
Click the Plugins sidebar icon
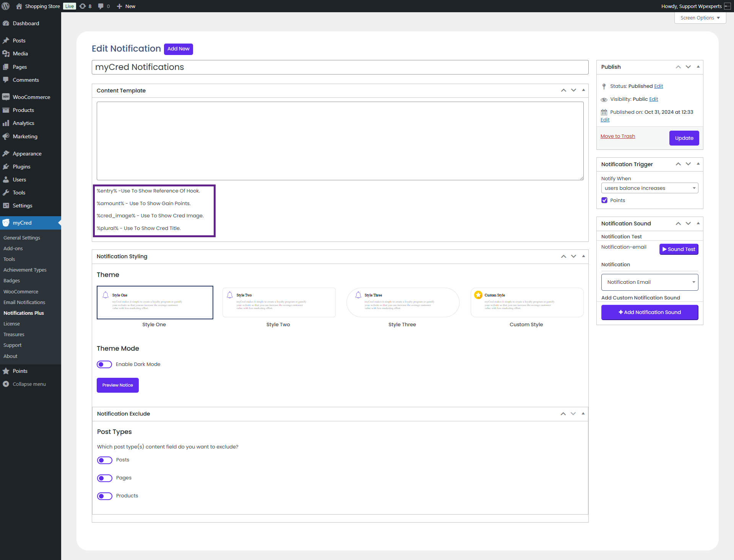(x=6, y=167)
